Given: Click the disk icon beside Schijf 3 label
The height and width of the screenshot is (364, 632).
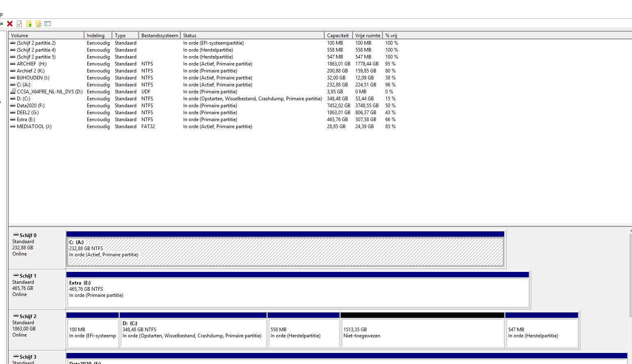Looking at the screenshot, I should pos(16,357).
